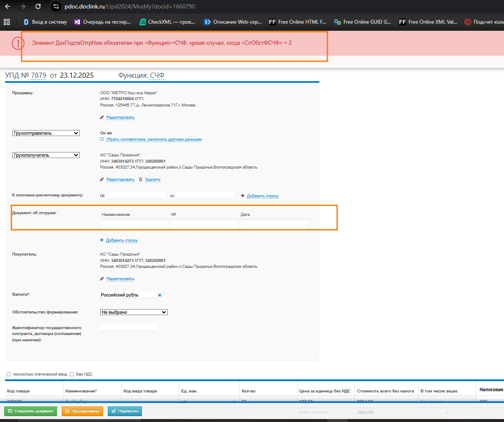Open 'Free Online XML Val...' bookmark
The image size is (504, 422).
point(428,22)
